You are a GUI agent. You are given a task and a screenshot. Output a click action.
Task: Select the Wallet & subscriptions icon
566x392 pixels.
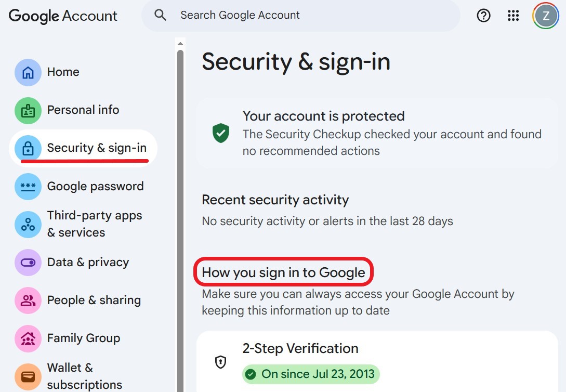point(28,375)
